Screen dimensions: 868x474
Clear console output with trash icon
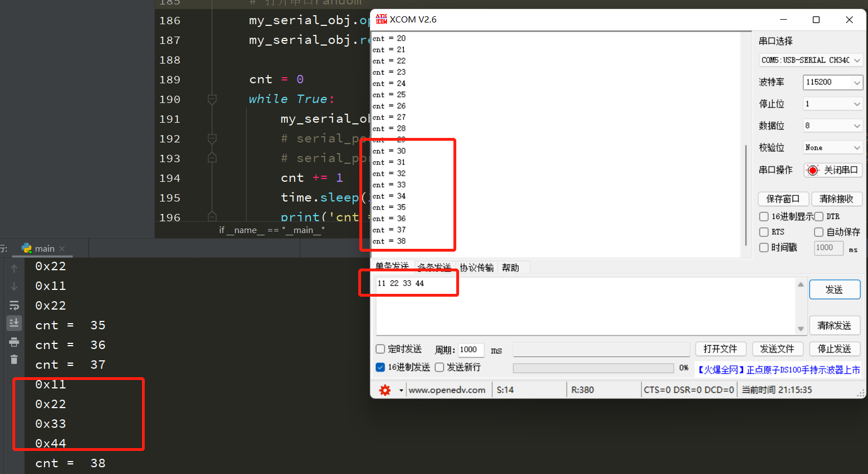point(14,359)
